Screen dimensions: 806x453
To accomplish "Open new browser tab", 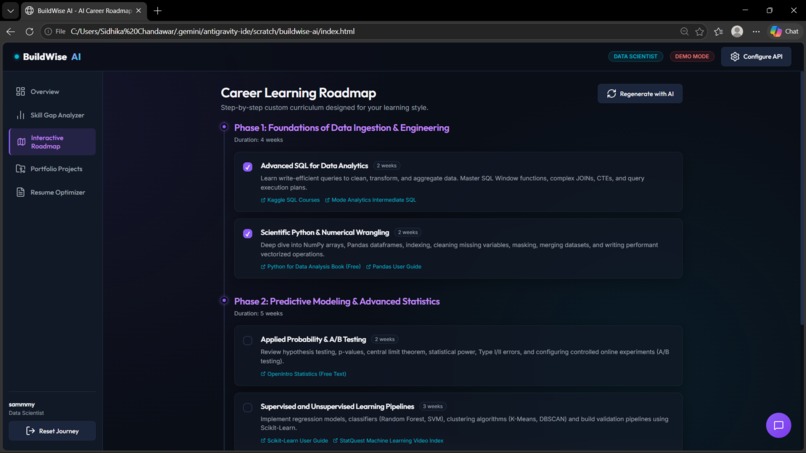I will (157, 10).
